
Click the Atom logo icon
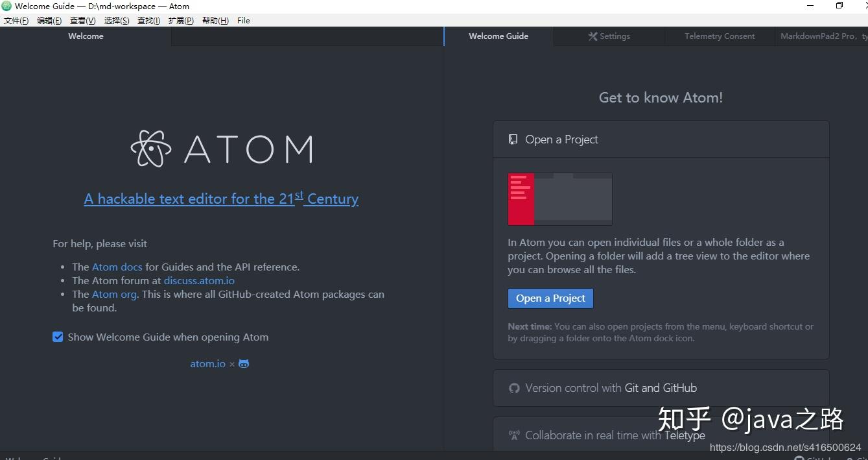(x=151, y=149)
